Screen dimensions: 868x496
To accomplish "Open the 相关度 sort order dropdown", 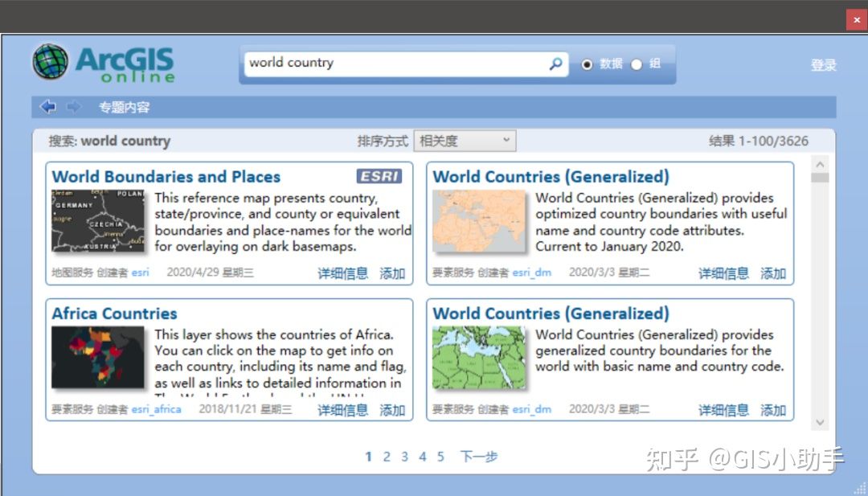I will point(465,141).
